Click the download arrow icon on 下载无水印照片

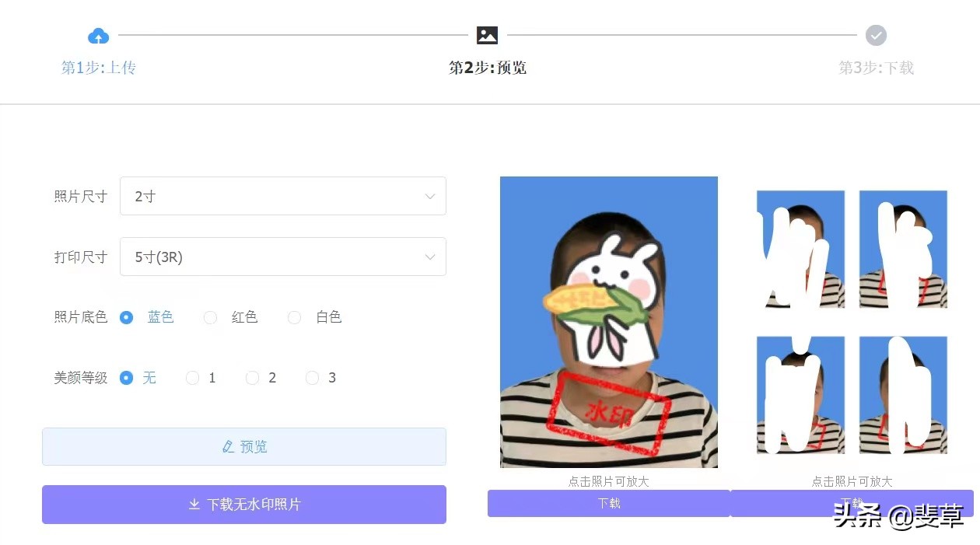tap(194, 505)
